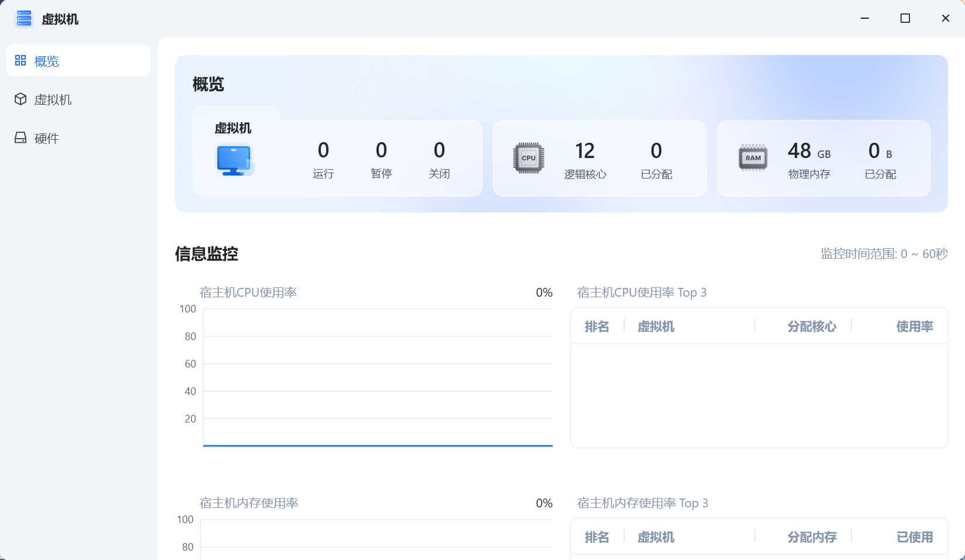965x560 pixels.
Task: Go to the 硬件 hardware page
Action: tap(47, 138)
